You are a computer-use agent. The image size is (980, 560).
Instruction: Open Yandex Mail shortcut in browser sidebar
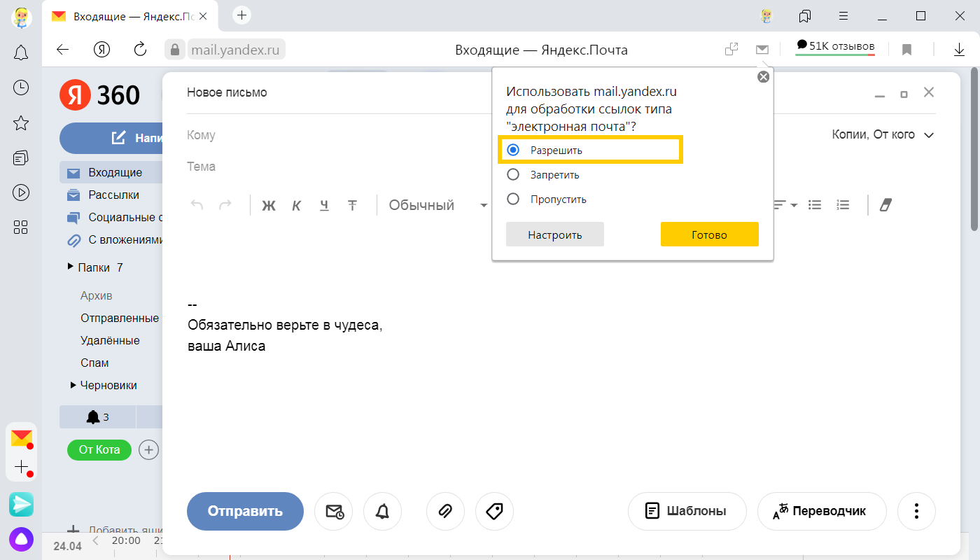tap(21, 439)
